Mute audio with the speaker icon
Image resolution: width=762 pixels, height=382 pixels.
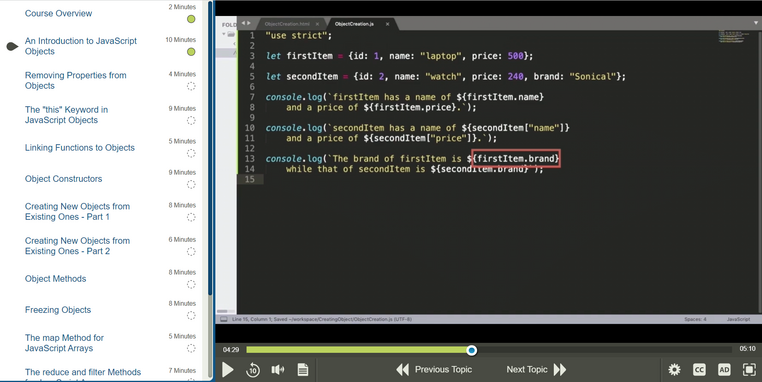[277, 370]
